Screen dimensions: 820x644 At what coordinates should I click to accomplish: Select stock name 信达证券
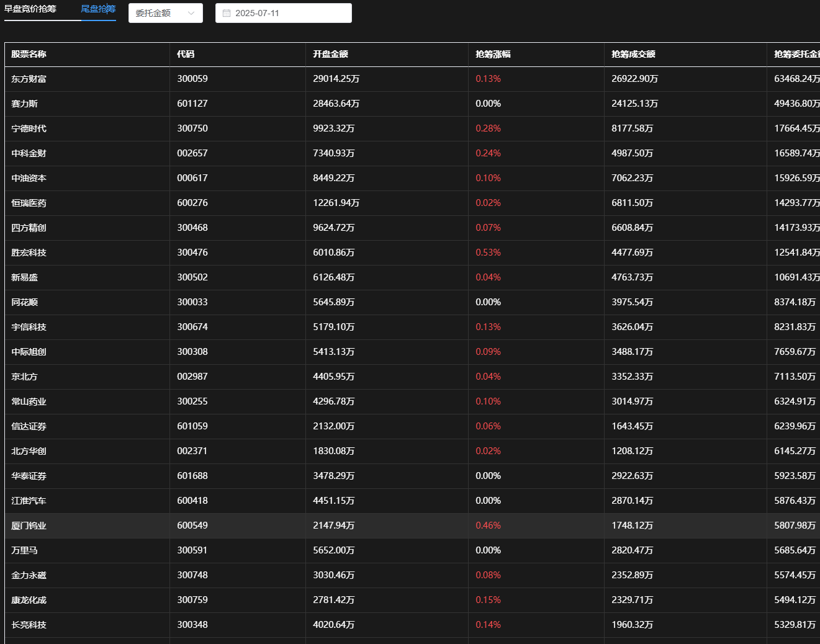click(29, 427)
